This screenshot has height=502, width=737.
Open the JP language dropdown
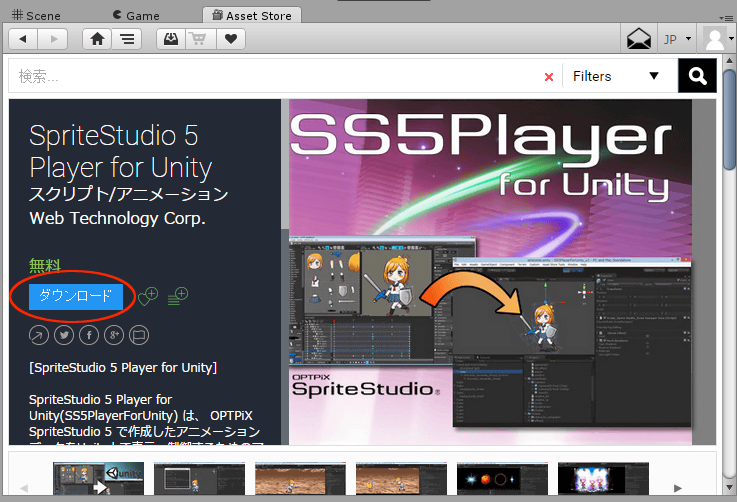[677, 39]
